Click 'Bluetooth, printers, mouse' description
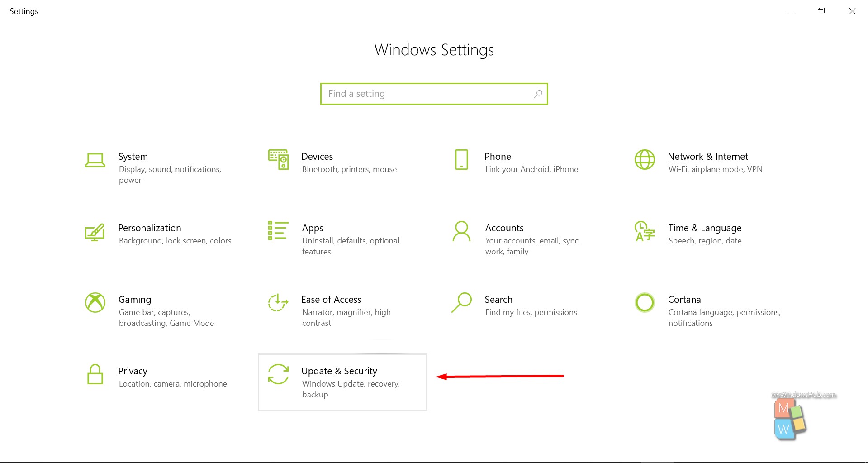 349,169
